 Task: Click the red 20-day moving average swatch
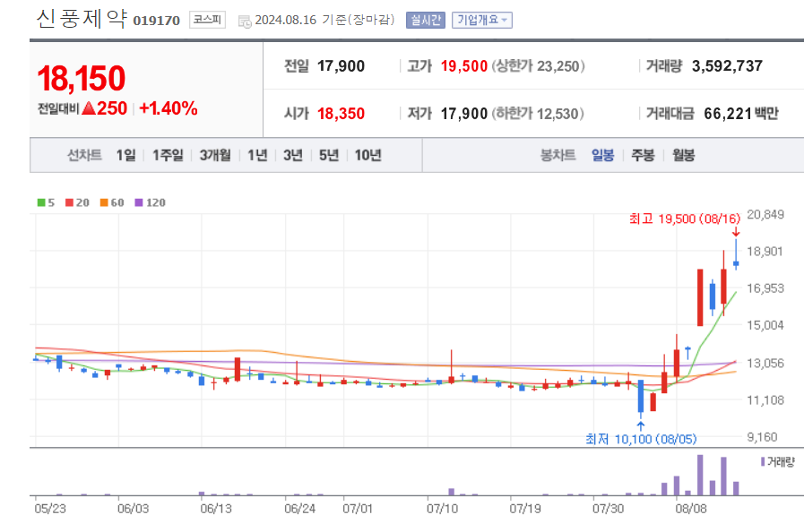[69, 202]
